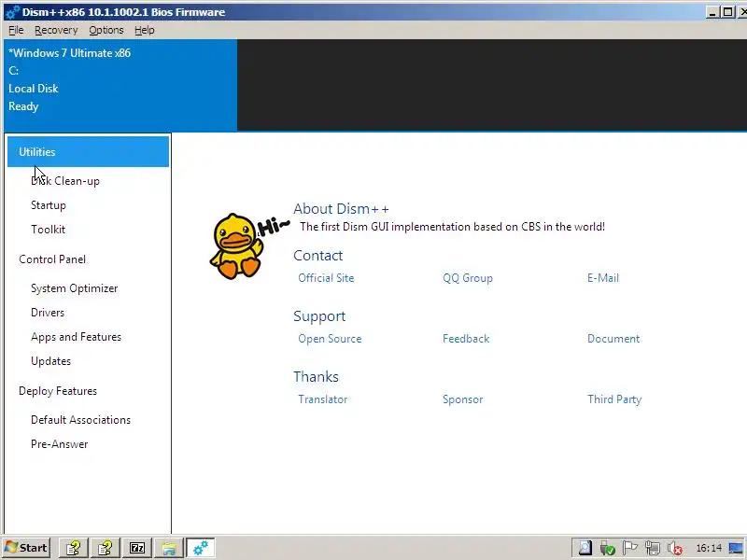
Task: Open the Options menu
Action: (106, 30)
